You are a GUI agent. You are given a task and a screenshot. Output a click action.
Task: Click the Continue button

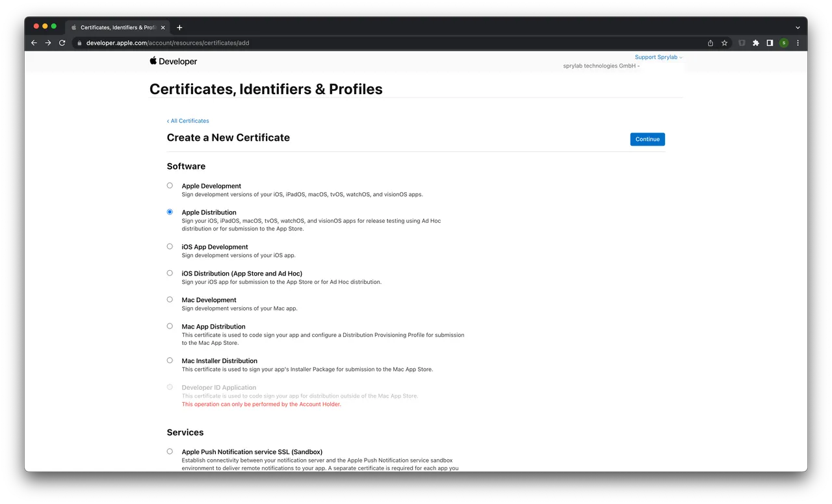pos(647,139)
